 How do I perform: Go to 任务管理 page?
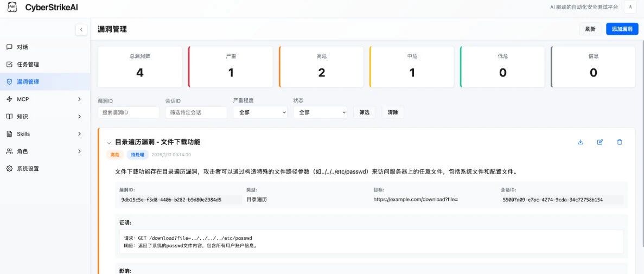(45, 65)
